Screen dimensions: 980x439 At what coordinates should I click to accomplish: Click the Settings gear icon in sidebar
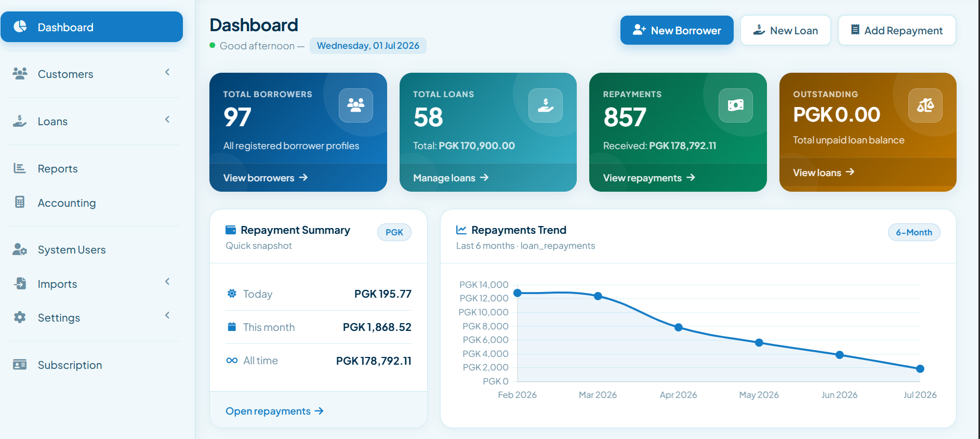click(x=20, y=317)
